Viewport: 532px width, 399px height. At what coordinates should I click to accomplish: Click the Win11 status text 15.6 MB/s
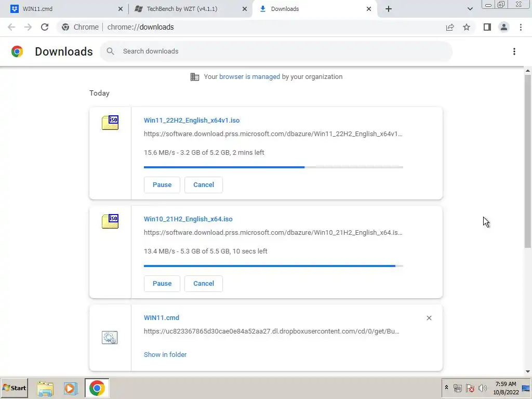[204, 153]
